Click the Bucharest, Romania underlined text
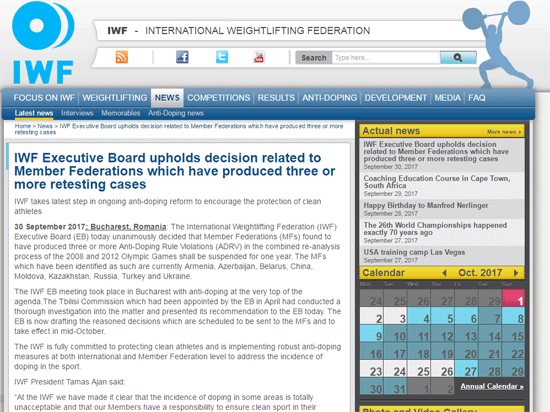 pos(128,227)
